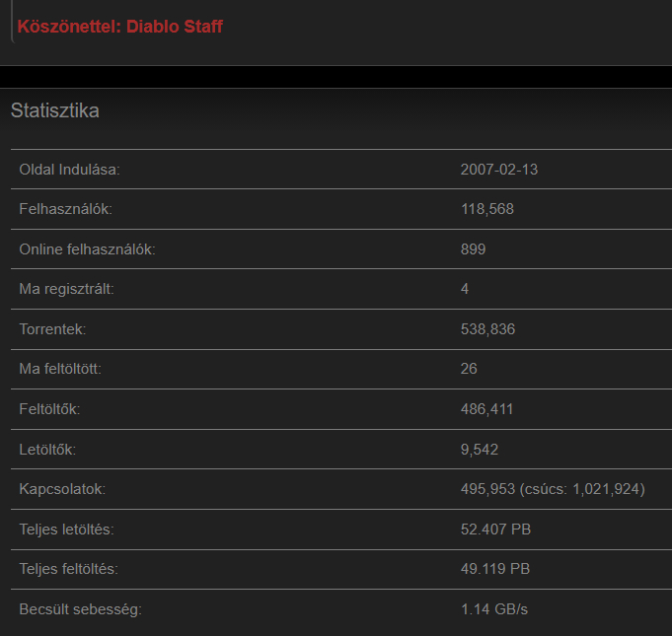Image resolution: width=672 pixels, height=636 pixels.
Task: Select the 'Online felhasználók' label
Action: pyautogui.click(x=88, y=249)
